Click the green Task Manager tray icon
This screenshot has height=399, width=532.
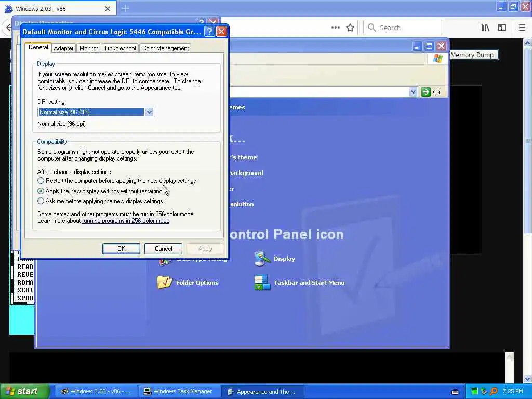click(475, 392)
